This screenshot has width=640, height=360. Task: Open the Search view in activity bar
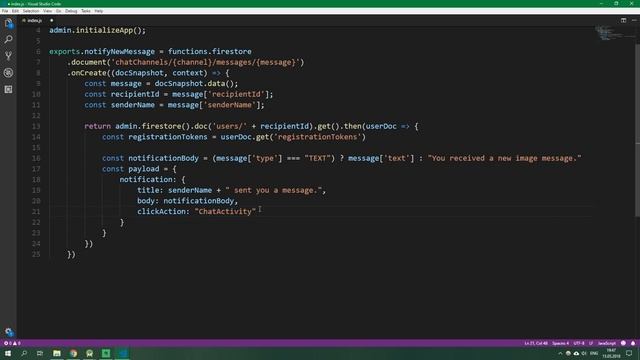click(8, 40)
